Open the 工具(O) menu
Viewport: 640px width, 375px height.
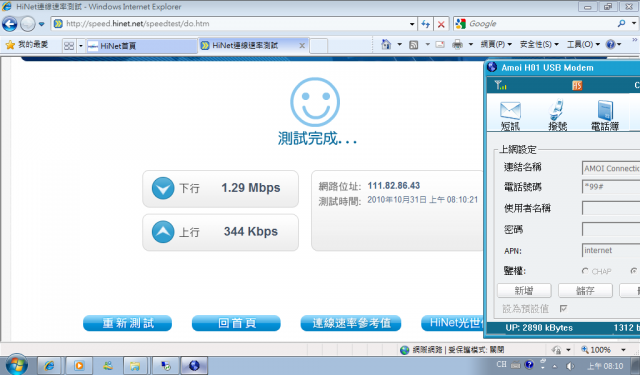583,44
